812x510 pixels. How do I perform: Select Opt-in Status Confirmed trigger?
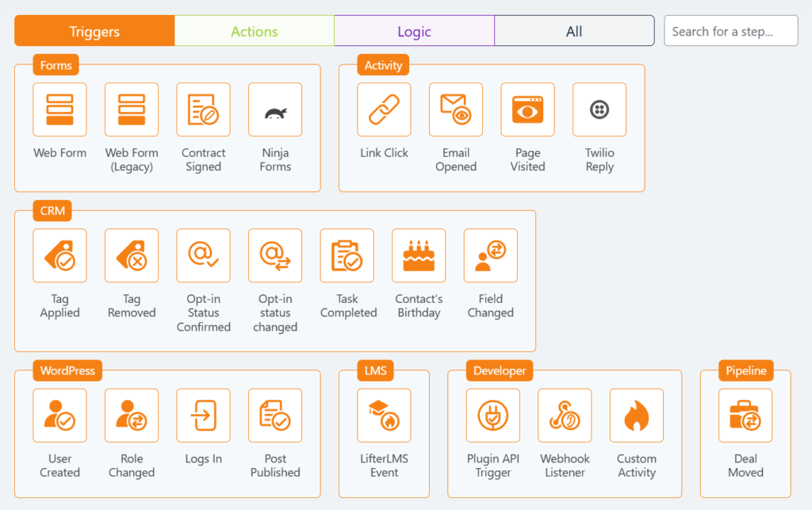click(203, 255)
